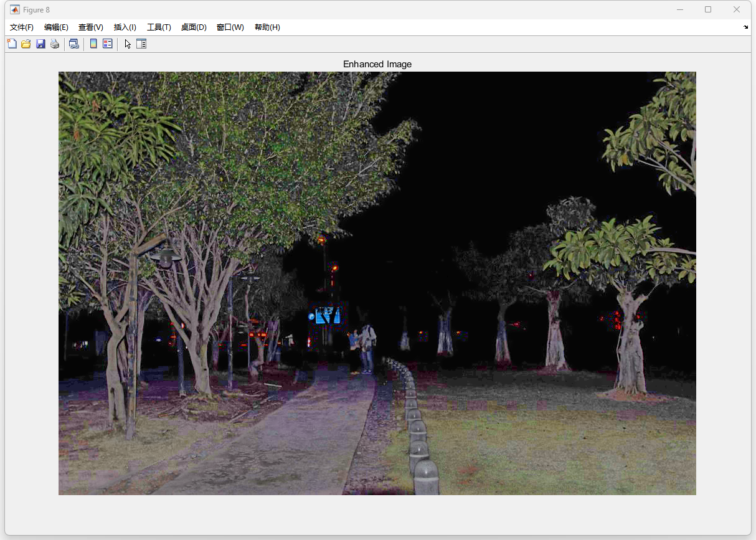Select the 'Enhanced Image' axes title
The image size is (756, 540).
(x=377, y=64)
